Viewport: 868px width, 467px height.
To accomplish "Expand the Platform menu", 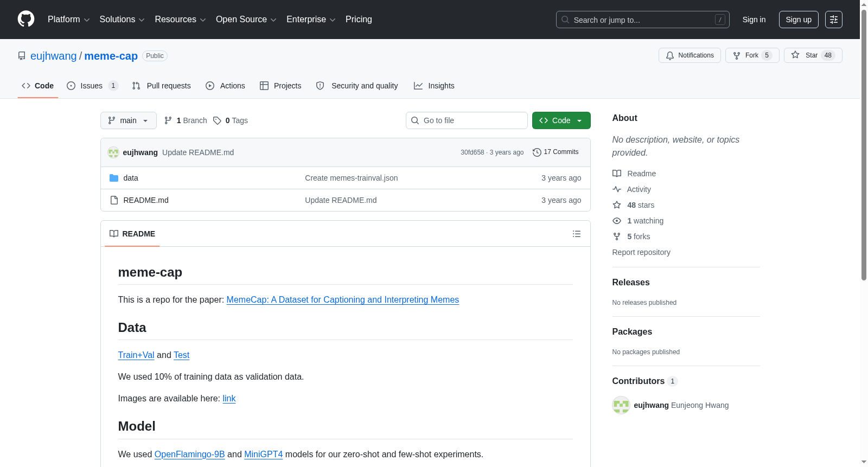I will point(68,20).
